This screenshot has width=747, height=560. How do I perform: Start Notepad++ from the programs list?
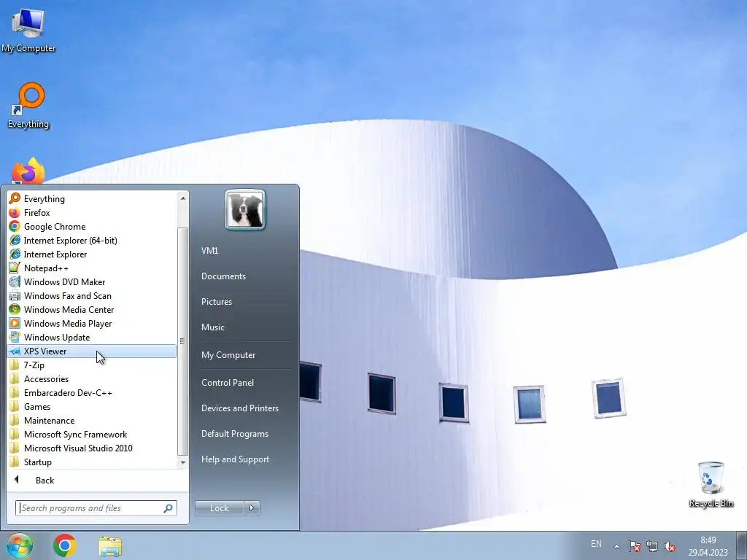click(91, 268)
